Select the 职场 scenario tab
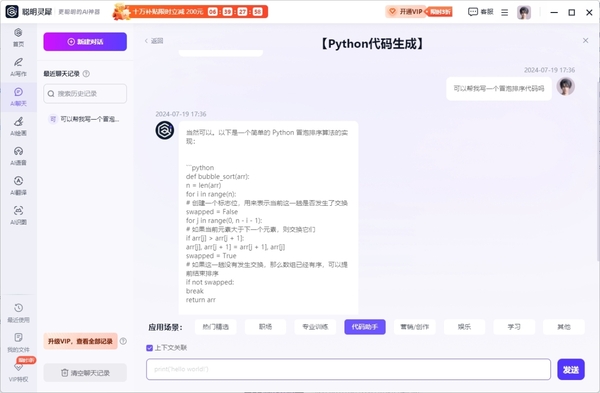 click(265, 327)
